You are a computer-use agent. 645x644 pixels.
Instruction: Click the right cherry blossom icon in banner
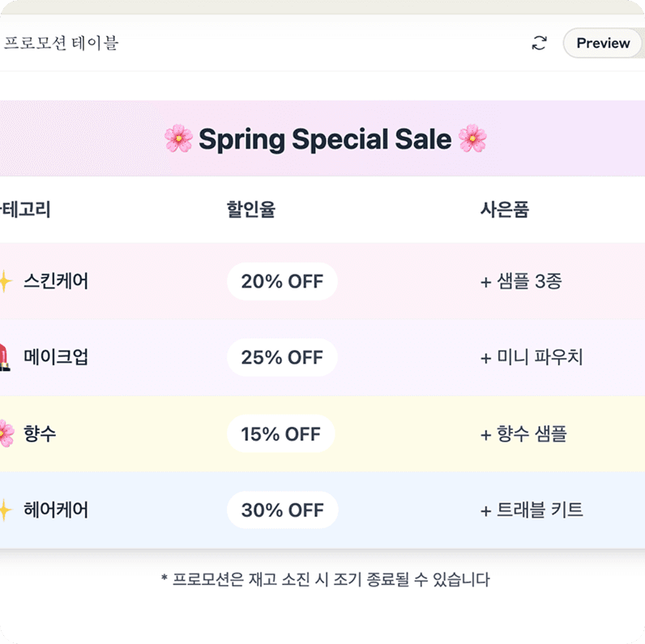pos(472,139)
